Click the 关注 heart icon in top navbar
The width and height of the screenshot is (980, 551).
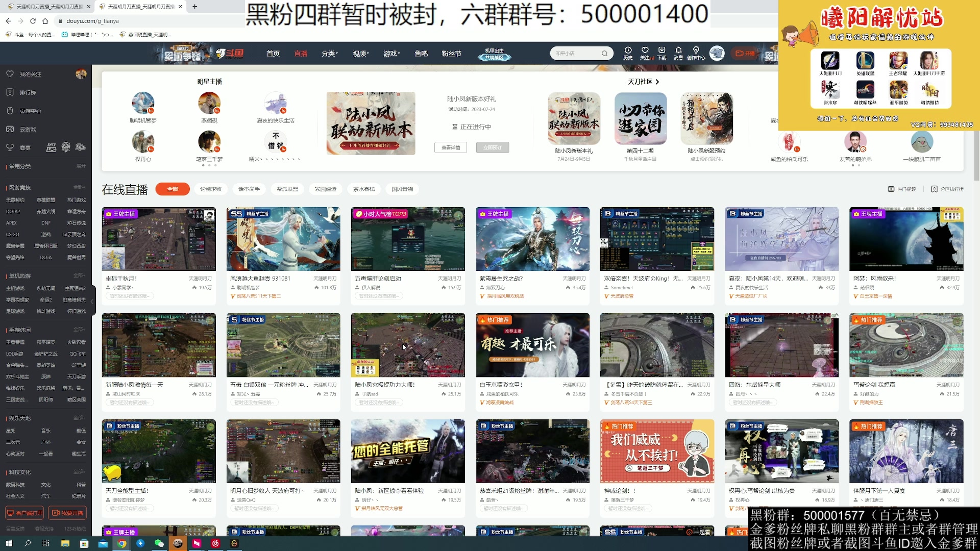pos(645,53)
